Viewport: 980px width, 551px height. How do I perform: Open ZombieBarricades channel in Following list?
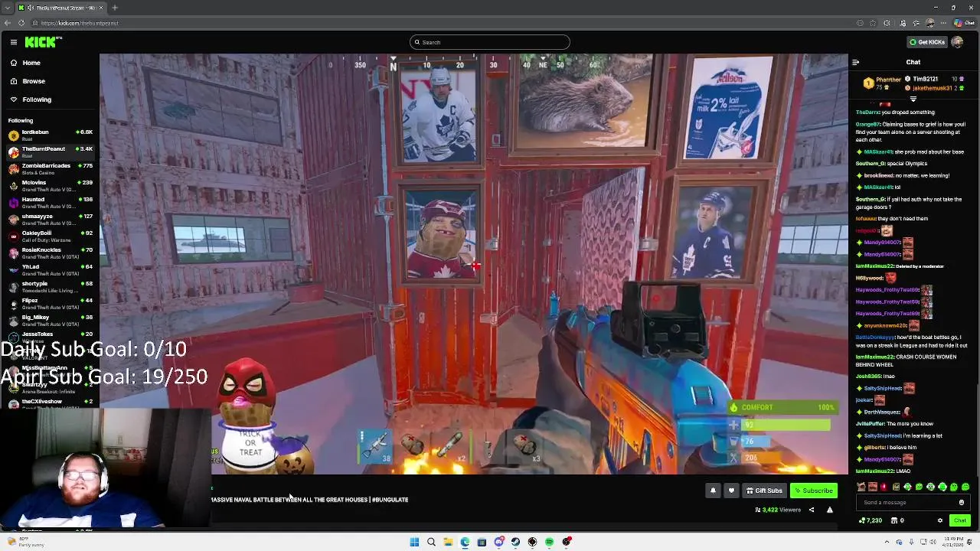point(50,168)
